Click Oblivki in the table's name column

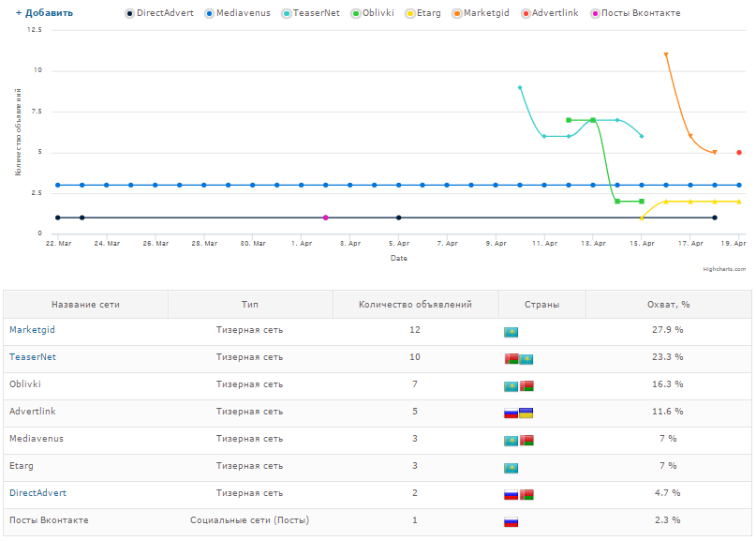coord(25,384)
